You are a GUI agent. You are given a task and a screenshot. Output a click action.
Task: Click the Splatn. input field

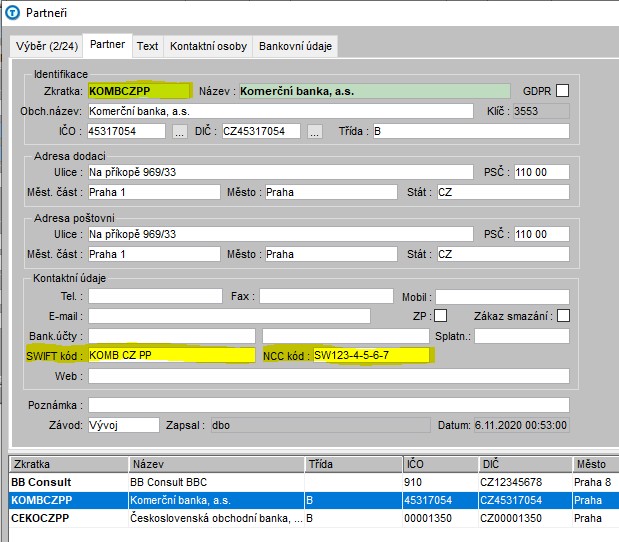coord(522,336)
